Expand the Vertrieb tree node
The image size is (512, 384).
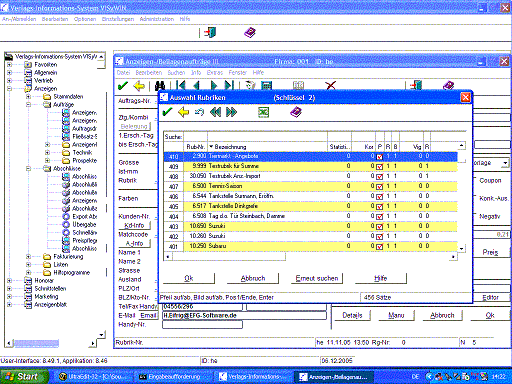click(9, 80)
